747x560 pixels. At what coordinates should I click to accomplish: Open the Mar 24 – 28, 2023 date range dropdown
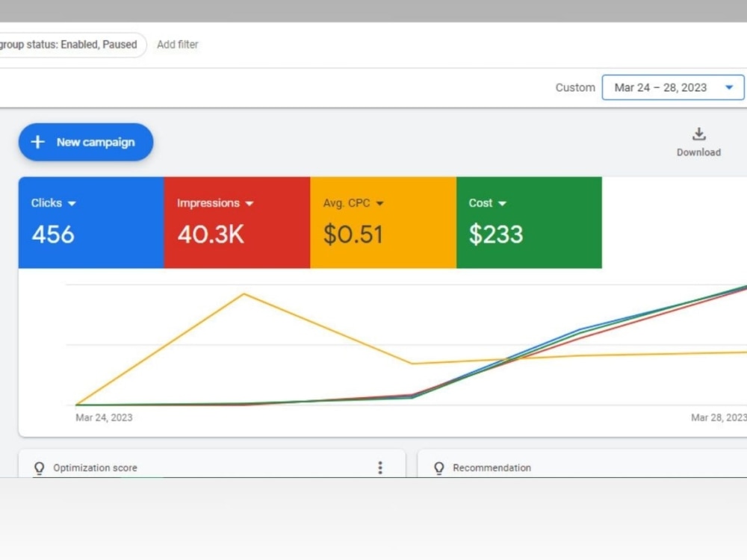(x=673, y=87)
